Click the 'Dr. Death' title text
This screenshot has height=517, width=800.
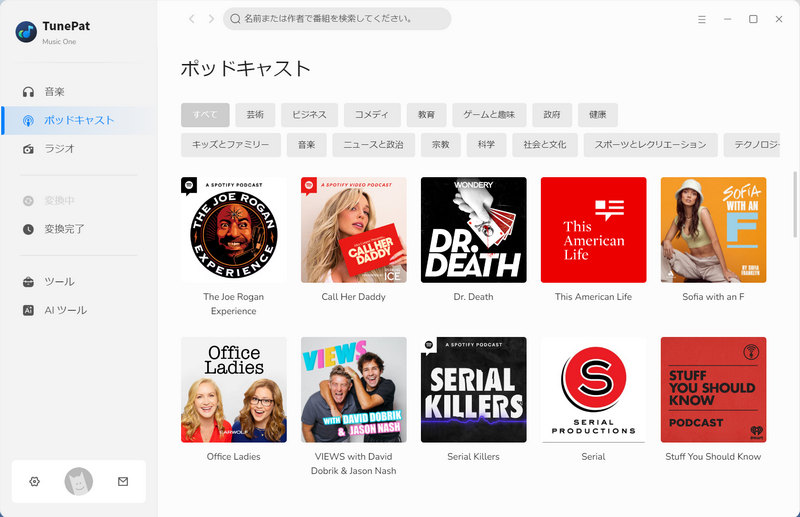tap(473, 297)
